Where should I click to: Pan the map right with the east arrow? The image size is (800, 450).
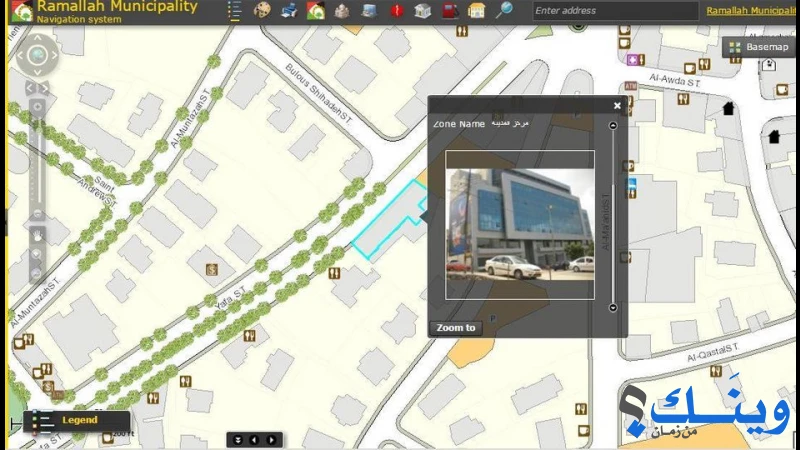click(54, 55)
